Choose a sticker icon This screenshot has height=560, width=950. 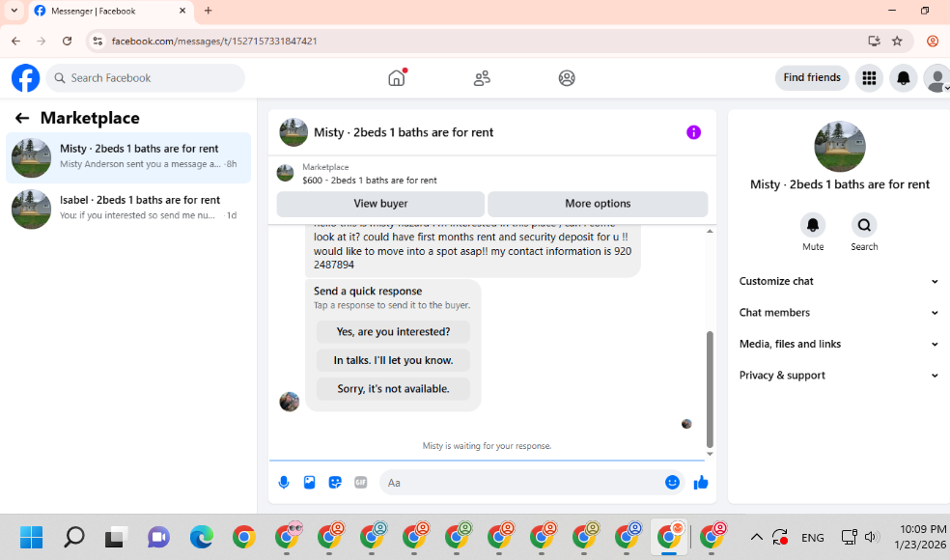click(x=335, y=483)
